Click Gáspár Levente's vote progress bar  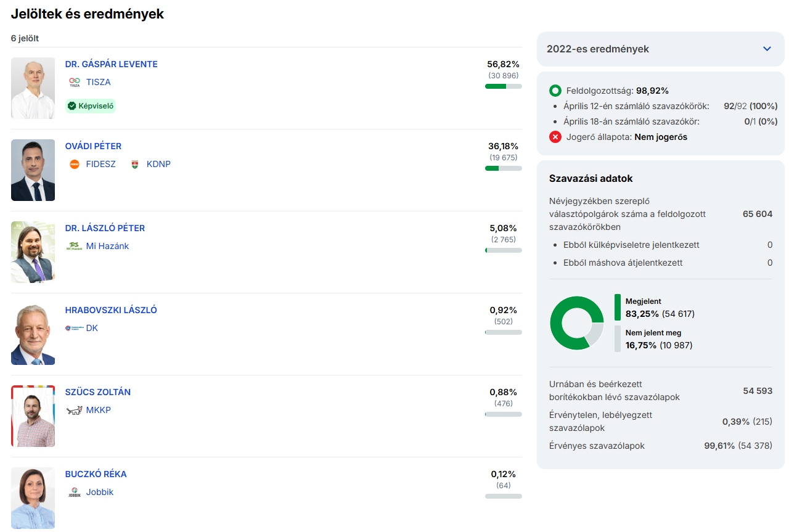(503, 86)
